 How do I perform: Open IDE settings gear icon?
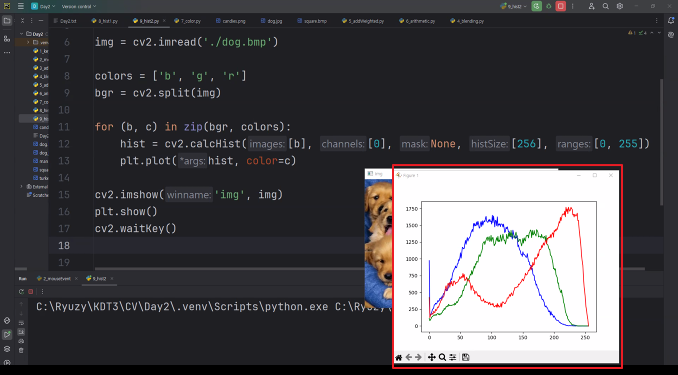pyautogui.click(x=620, y=6)
